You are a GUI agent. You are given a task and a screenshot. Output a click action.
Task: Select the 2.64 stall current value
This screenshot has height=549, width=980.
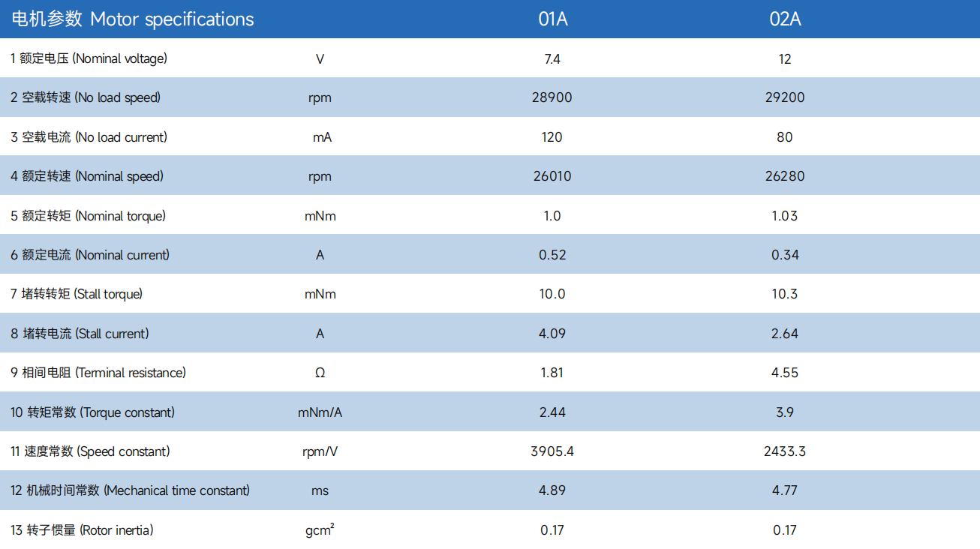pos(785,334)
